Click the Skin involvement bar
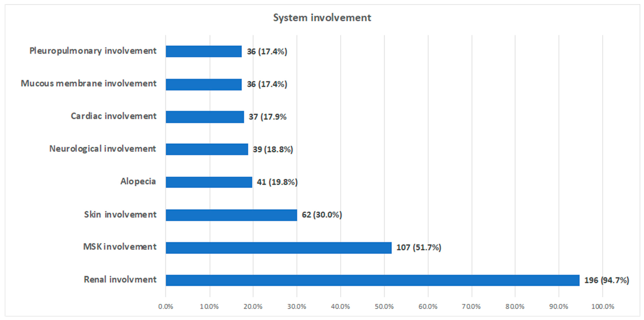This screenshot has width=644, height=320. (x=231, y=215)
